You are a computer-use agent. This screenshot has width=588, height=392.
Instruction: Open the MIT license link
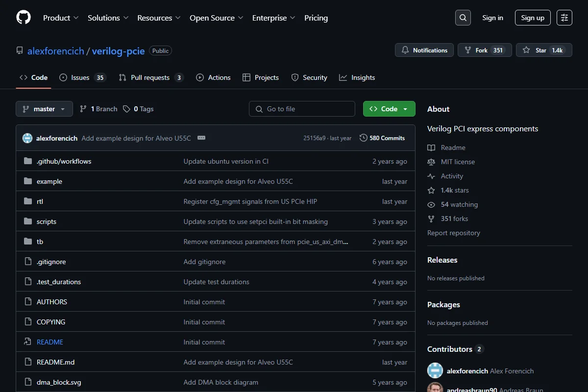(458, 162)
